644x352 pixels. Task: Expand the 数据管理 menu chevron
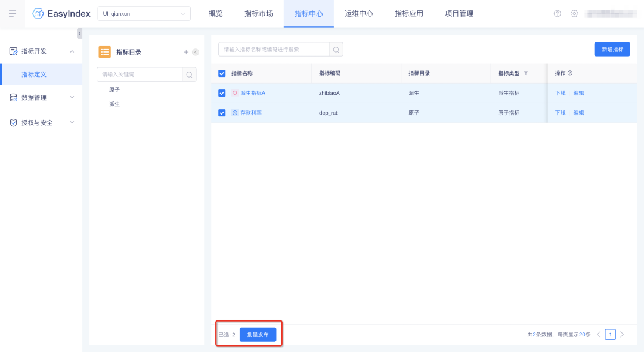pyautogui.click(x=72, y=97)
